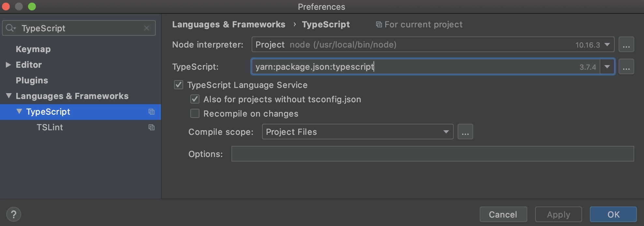Image resolution: width=644 pixels, height=226 pixels.
Task: Select Keymap in the settings tree
Action: tap(33, 49)
